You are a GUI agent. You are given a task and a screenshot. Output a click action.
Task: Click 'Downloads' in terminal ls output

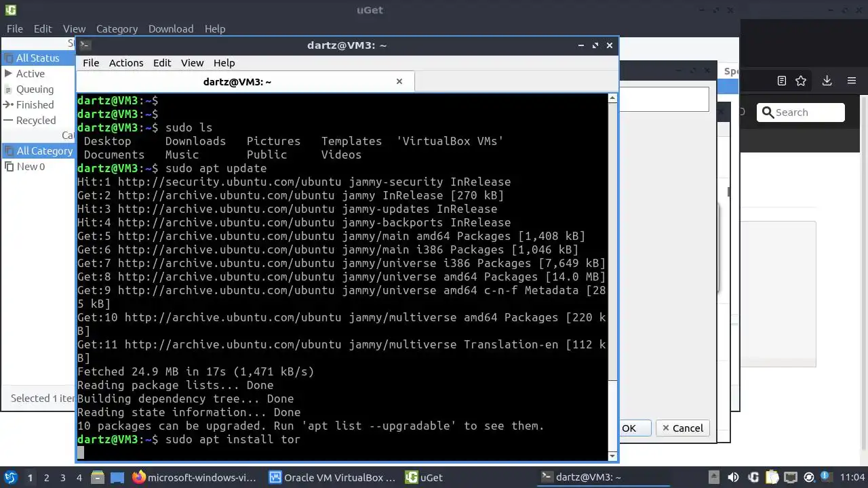pos(195,141)
